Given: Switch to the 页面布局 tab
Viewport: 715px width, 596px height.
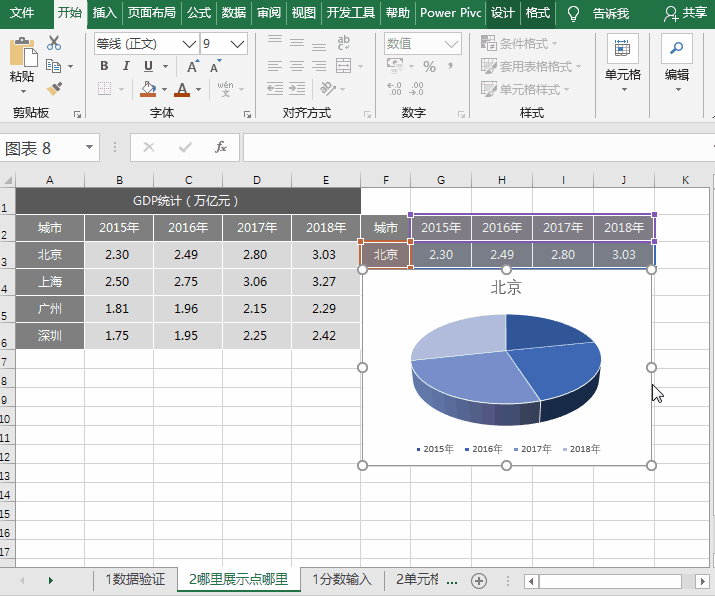Looking at the screenshot, I should (151, 13).
